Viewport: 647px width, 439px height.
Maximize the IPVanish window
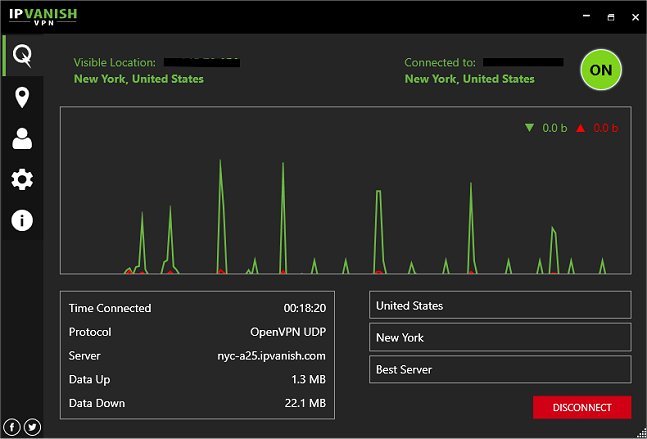pos(611,17)
